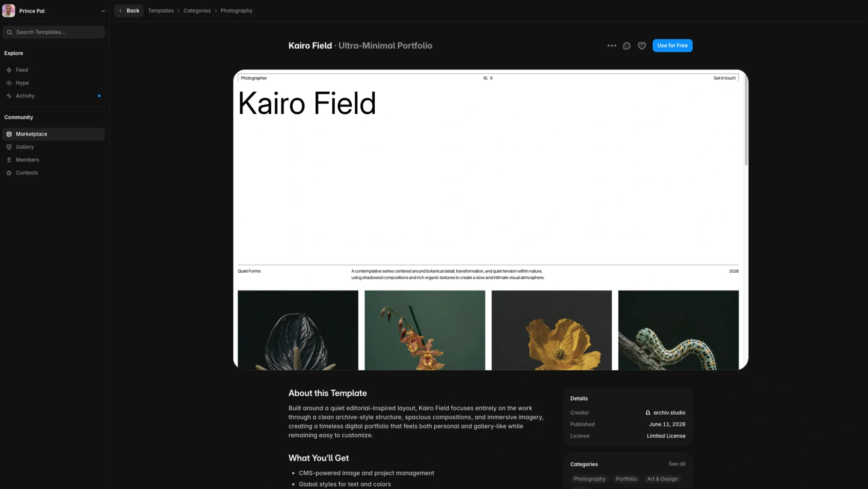
Task: Click IG link in preview header
Action: (485, 78)
